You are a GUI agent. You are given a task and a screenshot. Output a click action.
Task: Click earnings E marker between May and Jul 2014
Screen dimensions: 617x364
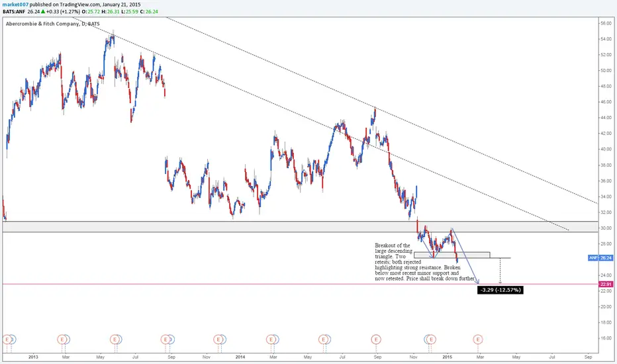pyautogui.click(x=324, y=340)
